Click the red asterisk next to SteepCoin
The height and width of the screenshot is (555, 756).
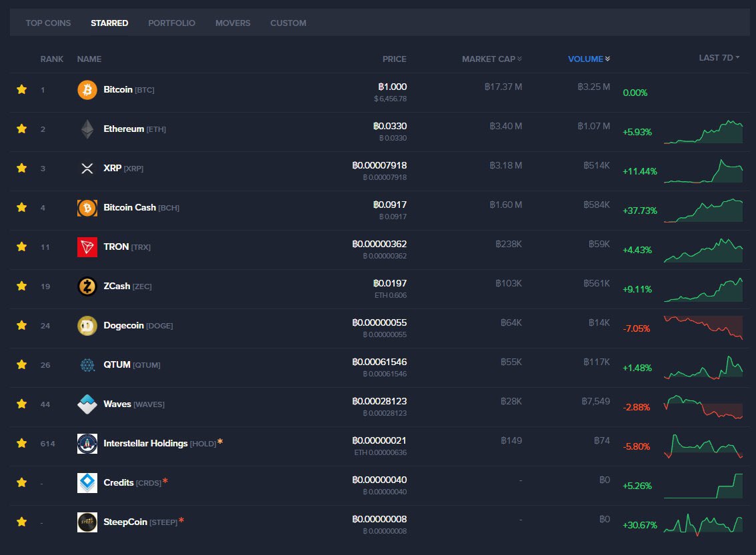[x=181, y=520]
